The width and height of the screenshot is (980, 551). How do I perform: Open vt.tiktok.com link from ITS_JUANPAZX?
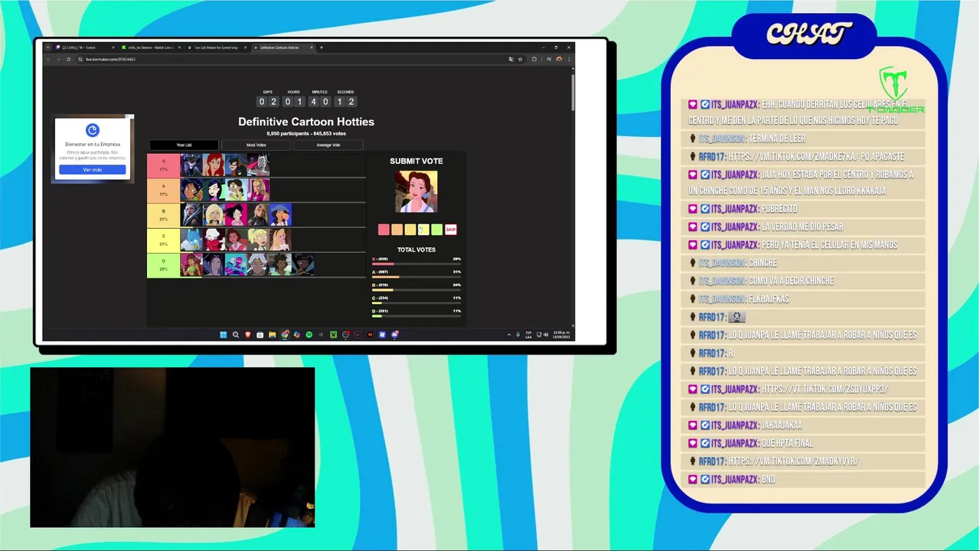coord(824,389)
